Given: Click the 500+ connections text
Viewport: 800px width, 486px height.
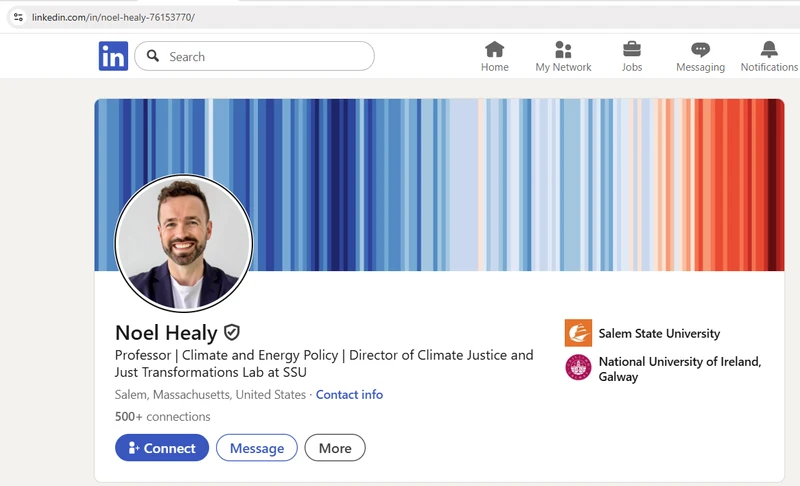Looking at the screenshot, I should [163, 416].
